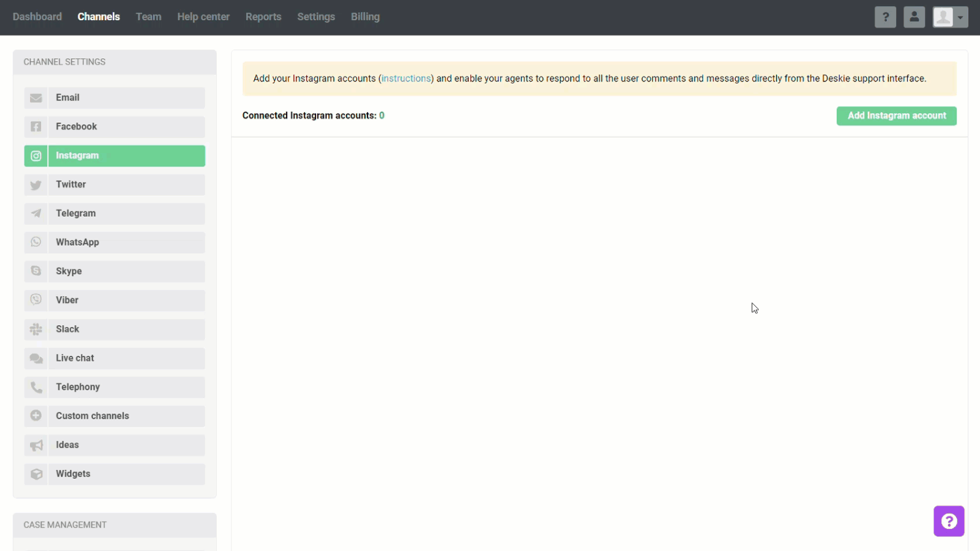Click the Slack logo icon
Image resolution: width=980 pixels, height=551 pixels.
[36, 329]
